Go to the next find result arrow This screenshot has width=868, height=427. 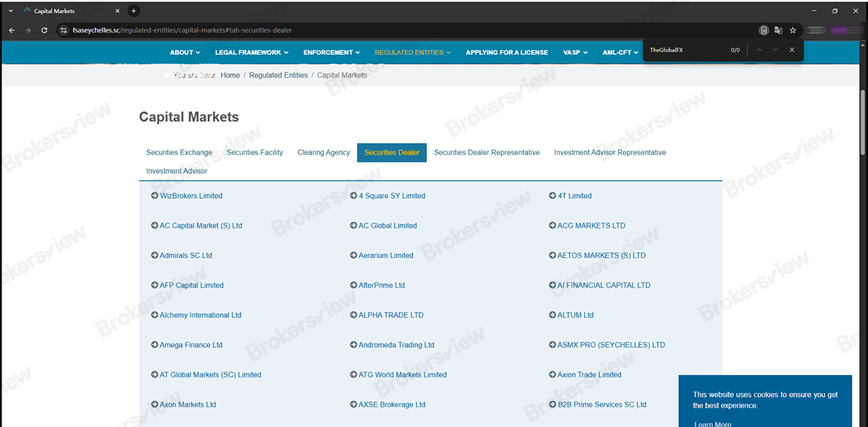point(775,50)
